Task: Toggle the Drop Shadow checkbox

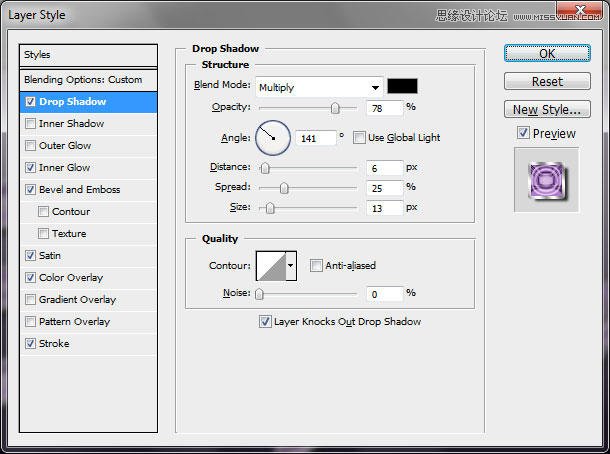Action: (30, 102)
